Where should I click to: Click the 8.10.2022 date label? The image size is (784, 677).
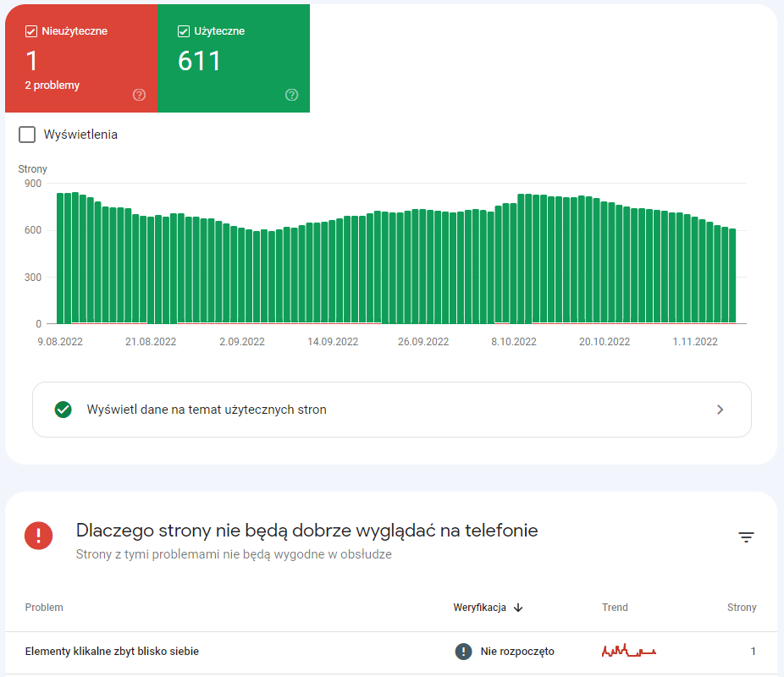[x=514, y=342]
